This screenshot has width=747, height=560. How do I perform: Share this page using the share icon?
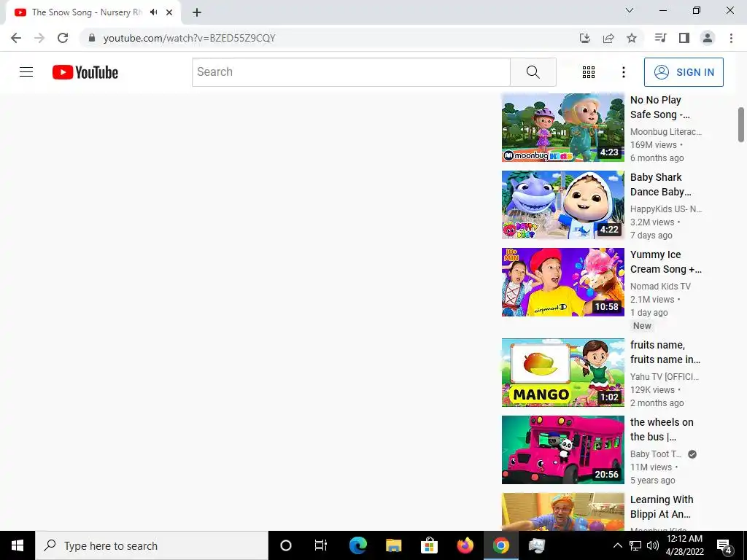click(608, 38)
